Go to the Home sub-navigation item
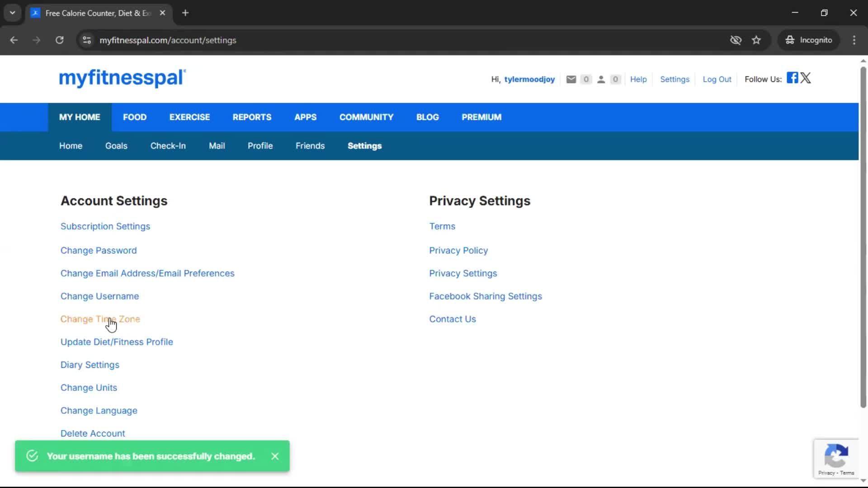This screenshot has height=488, width=868. coord(71,146)
